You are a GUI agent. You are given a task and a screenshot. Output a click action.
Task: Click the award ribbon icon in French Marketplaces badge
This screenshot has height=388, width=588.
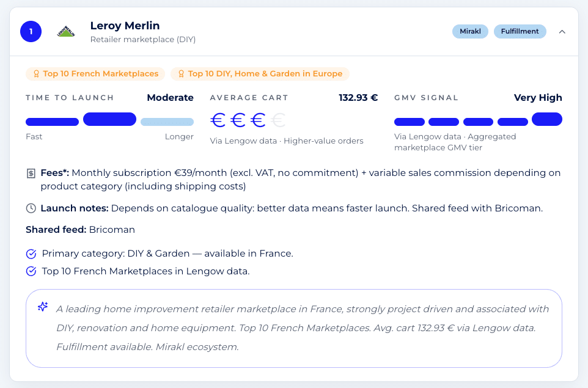(x=37, y=74)
